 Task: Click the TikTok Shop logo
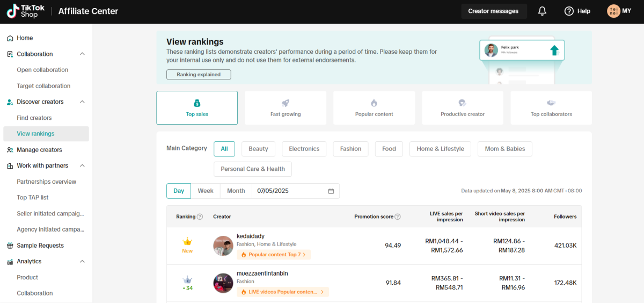click(25, 11)
